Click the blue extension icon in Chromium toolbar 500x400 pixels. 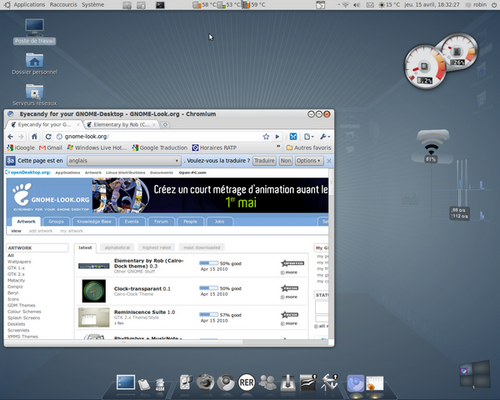tap(293, 136)
